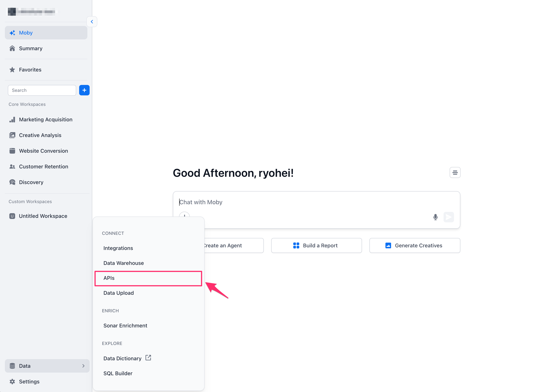Click the Settings label in sidebar
Viewport: 538px width, 392px height.
pyautogui.click(x=29, y=382)
